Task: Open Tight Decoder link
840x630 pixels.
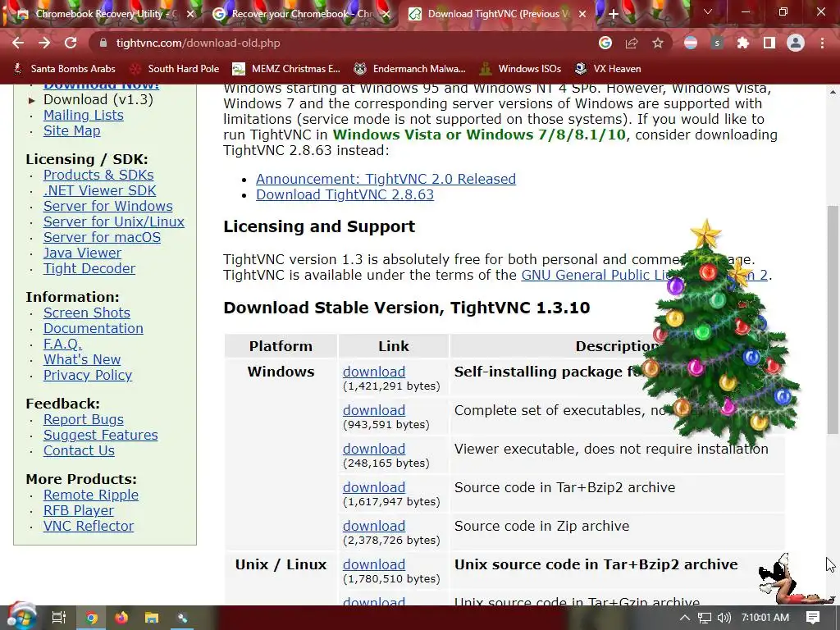Action: 89,268
